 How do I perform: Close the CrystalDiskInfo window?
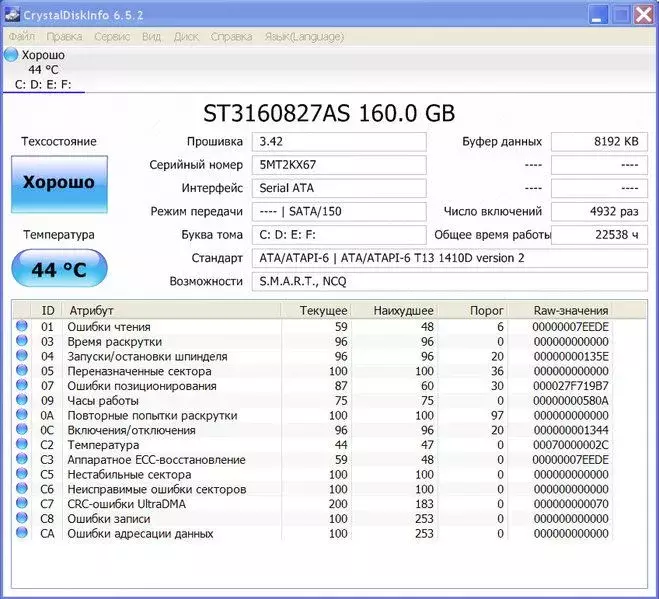click(644, 16)
